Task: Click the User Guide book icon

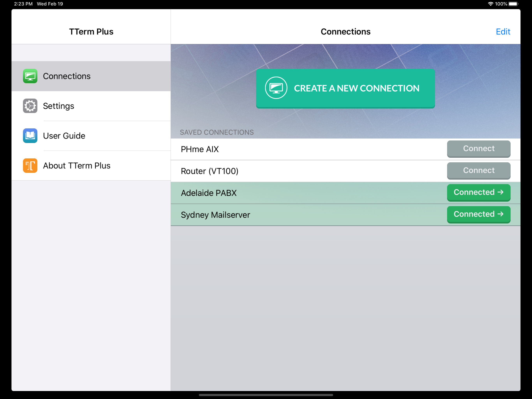Action: (x=30, y=136)
